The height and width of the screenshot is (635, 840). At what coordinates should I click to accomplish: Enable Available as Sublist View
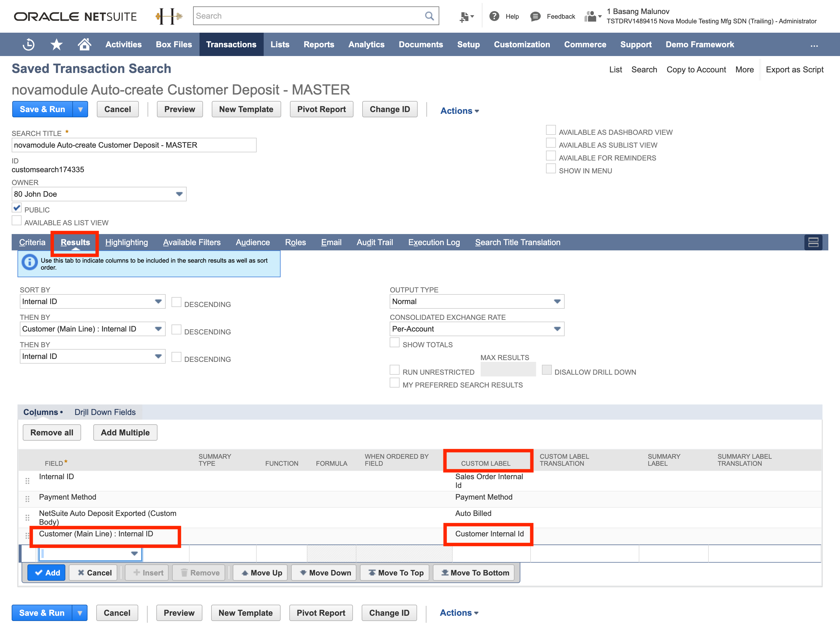tap(551, 143)
